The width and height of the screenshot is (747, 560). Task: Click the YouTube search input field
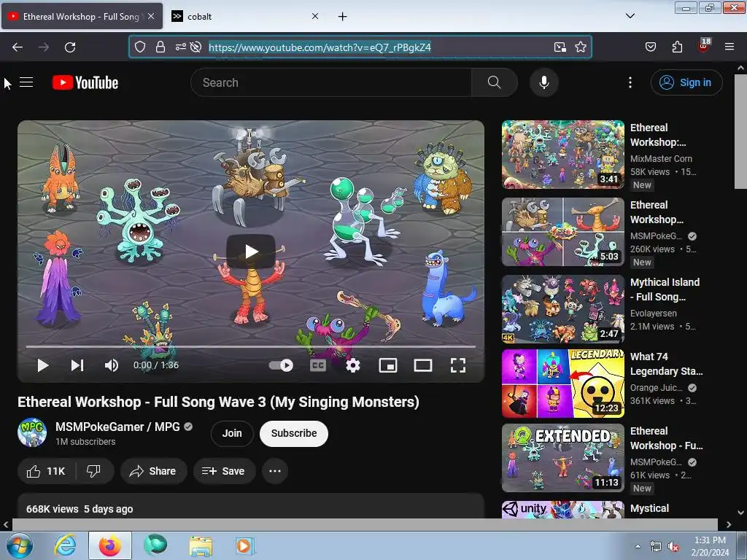pyautogui.click(x=331, y=82)
